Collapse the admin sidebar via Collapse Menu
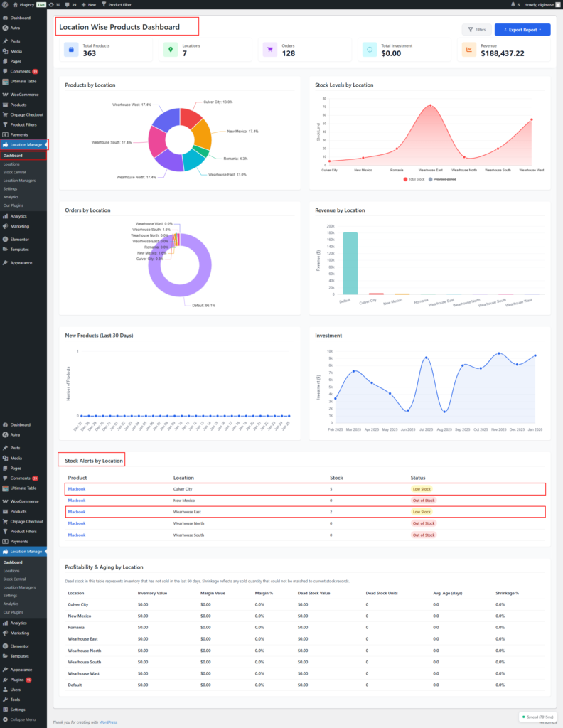Image resolution: width=563 pixels, height=728 pixels. 21,719
